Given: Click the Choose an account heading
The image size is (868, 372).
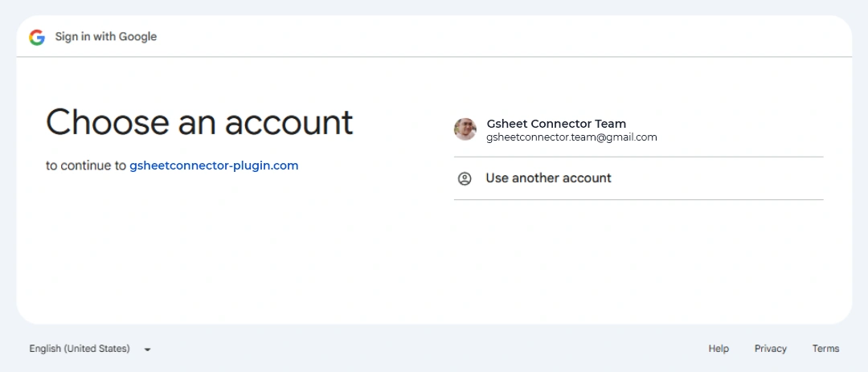Looking at the screenshot, I should tap(199, 122).
